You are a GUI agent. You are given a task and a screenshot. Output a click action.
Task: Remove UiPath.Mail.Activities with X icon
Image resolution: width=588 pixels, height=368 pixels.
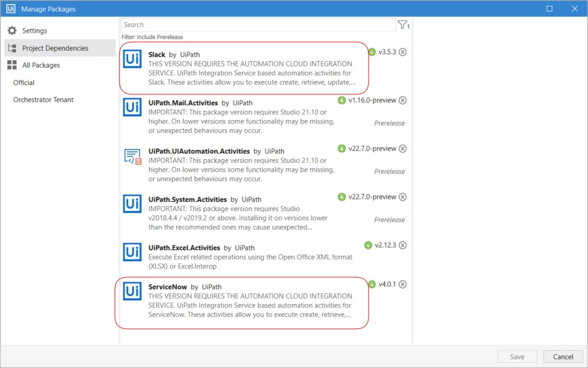[403, 100]
